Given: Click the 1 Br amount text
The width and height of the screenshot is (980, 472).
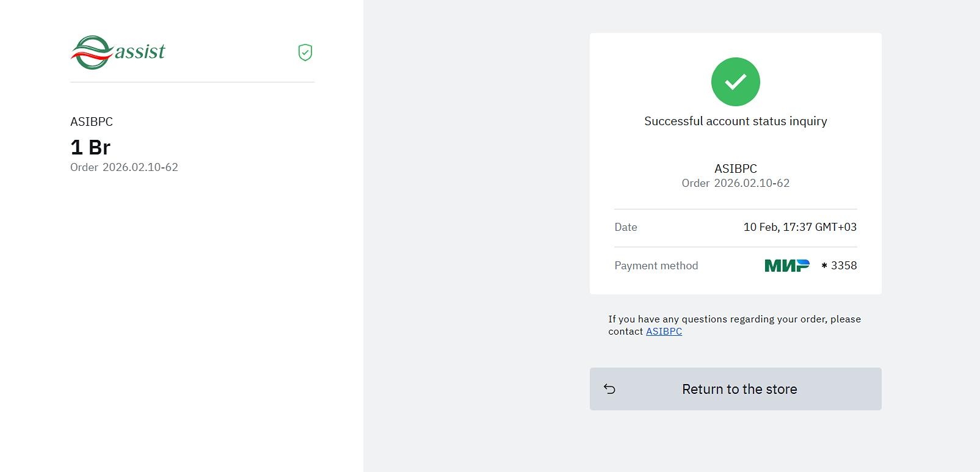Looking at the screenshot, I should click(x=90, y=147).
